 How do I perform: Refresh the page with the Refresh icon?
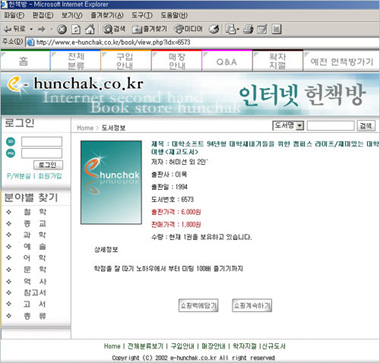(x=76, y=29)
